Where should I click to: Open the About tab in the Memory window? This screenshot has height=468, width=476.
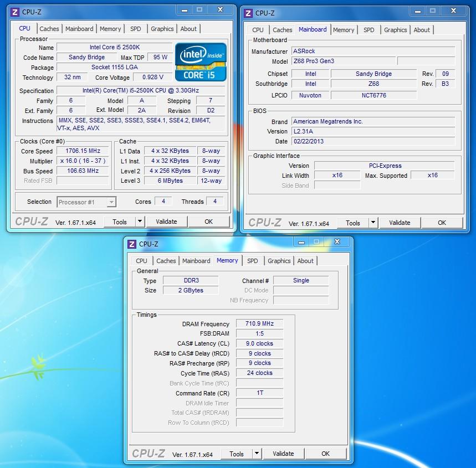(x=305, y=261)
